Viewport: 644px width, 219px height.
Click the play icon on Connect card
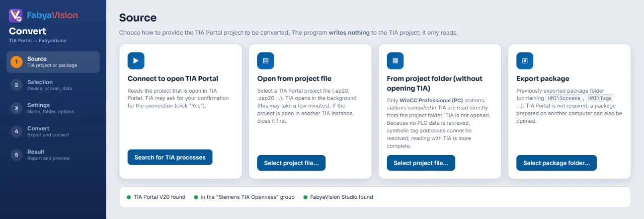[136, 61]
